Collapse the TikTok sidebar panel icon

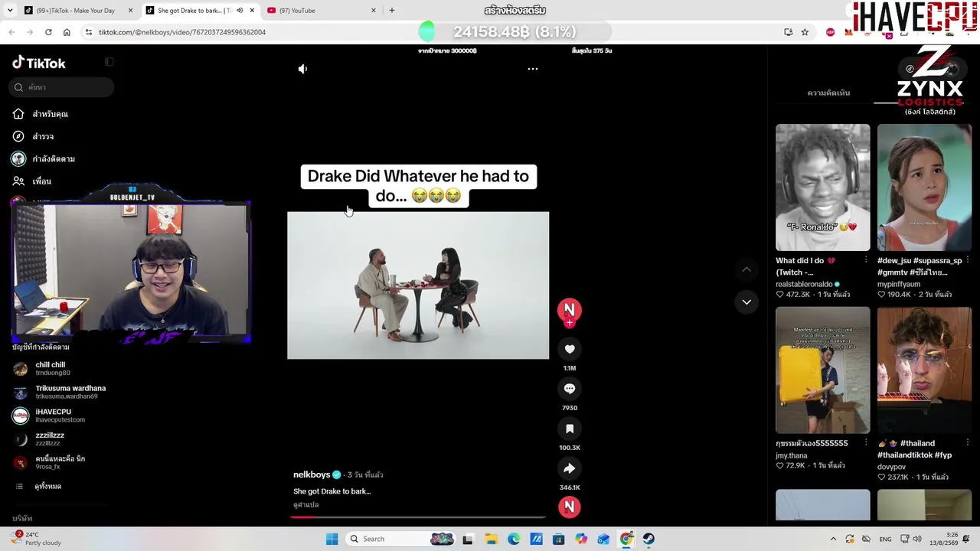coord(109,62)
